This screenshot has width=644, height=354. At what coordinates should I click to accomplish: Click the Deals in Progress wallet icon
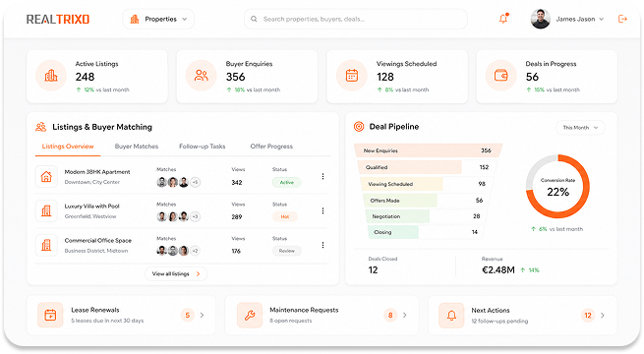coord(501,76)
